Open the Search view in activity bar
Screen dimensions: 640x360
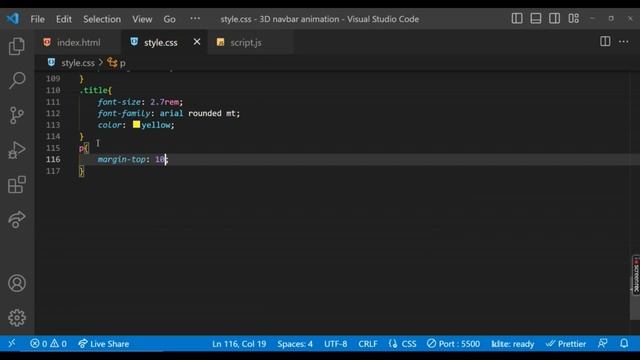pos(17,80)
